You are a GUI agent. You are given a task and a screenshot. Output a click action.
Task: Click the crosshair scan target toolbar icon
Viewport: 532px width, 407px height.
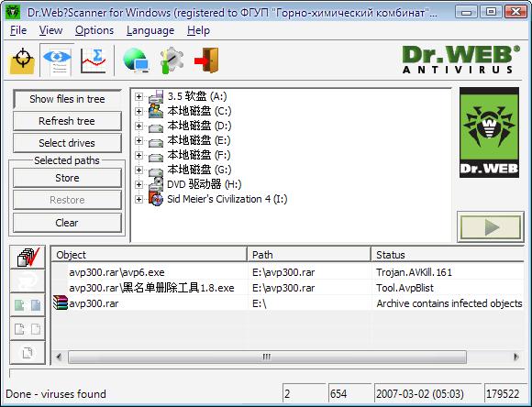[x=22, y=60]
